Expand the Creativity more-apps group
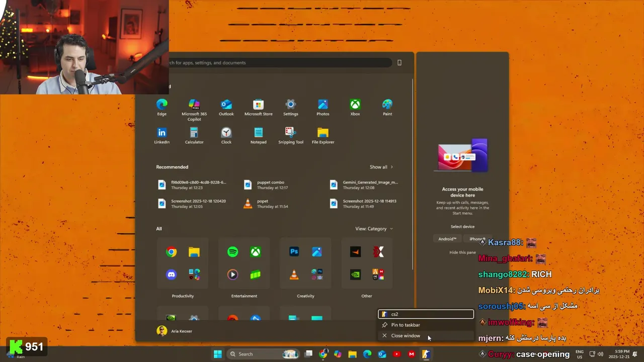The width and height of the screenshot is (644, 362). [x=317, y=275]
